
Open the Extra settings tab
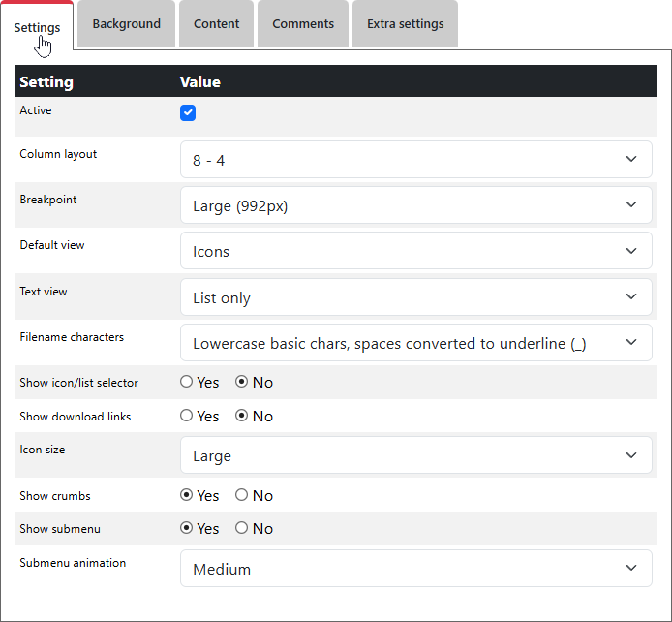405,24
